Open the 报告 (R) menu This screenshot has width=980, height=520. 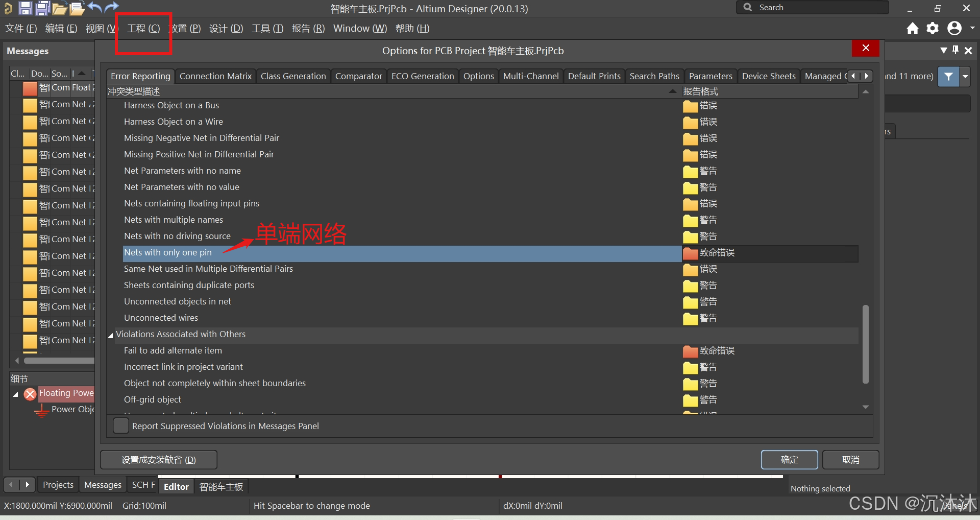(x=308, y=29)
